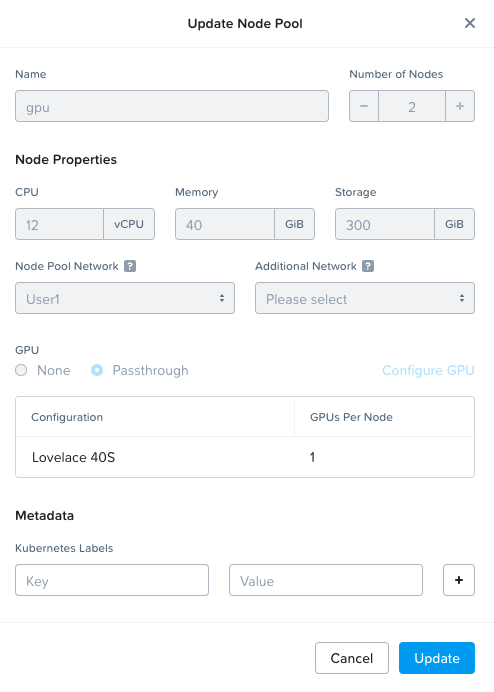Viewport: 494px width, 692px height.
Task: Click the Storage field showing 300
Action: pos(385,224)
